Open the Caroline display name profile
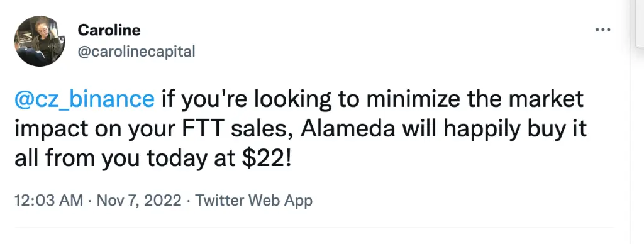Viewport: 644px width, 244px height. click(x=109, y=30)
